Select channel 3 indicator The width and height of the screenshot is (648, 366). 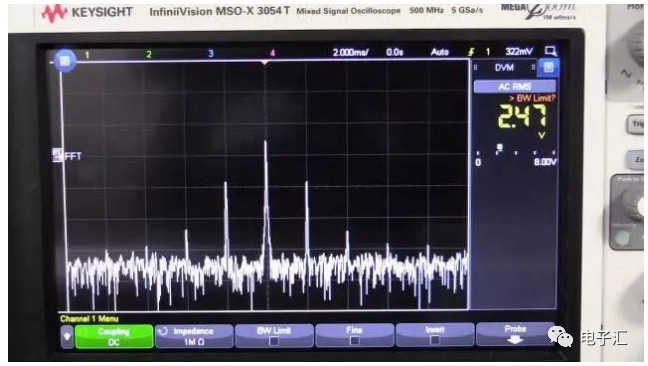pyautogui.click(x=211, y=53)
